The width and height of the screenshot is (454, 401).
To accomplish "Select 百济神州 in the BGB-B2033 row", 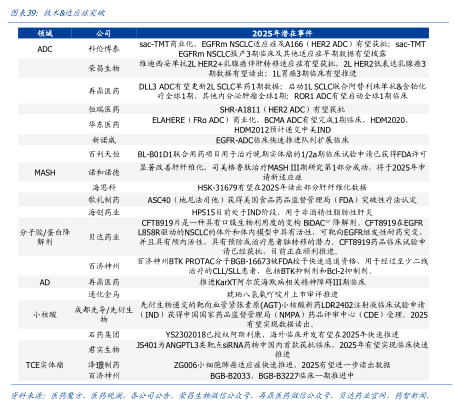I will 104,376.
